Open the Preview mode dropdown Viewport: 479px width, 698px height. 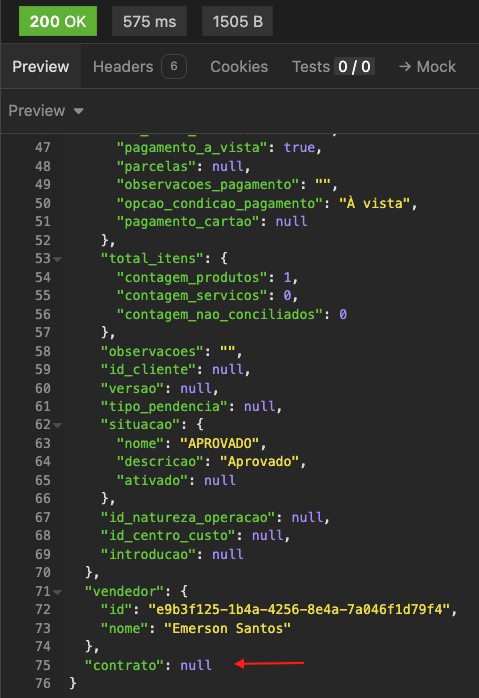(x=46, y=111)
